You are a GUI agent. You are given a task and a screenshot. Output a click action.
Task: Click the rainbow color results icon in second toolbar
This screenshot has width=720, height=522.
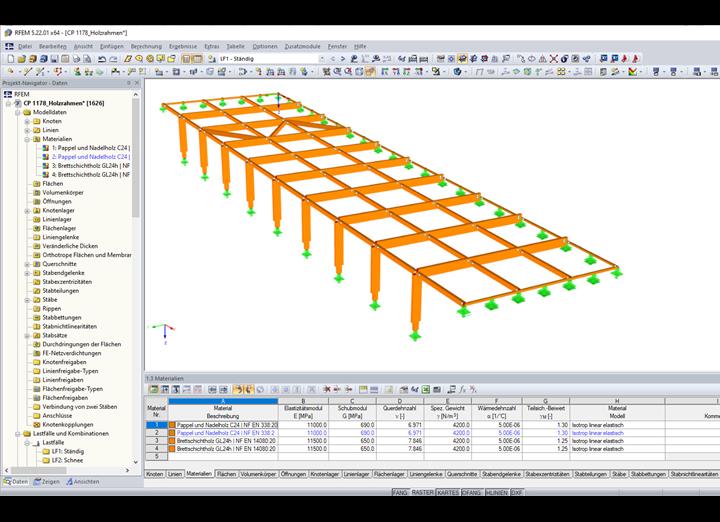coord(633,72)
